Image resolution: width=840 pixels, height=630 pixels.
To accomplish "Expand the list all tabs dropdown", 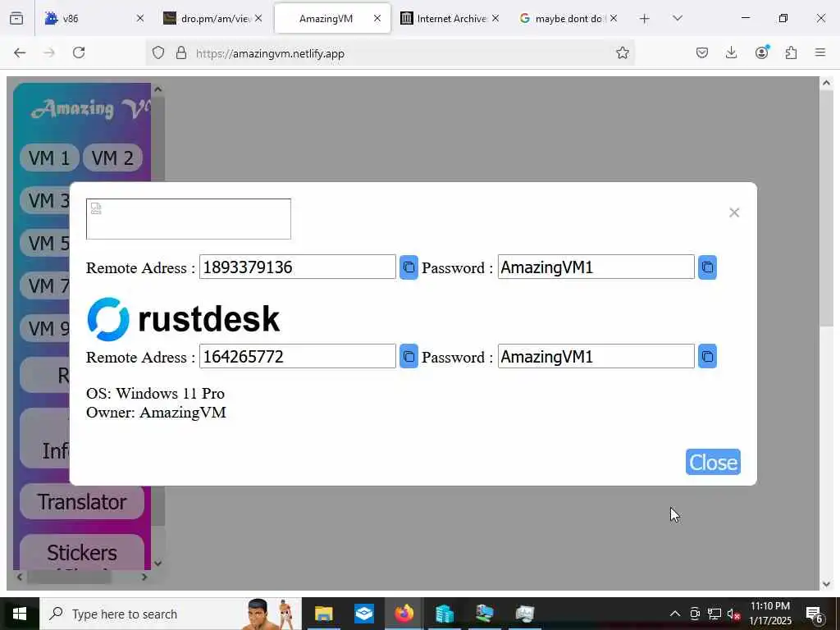I will tap(677, 18).
